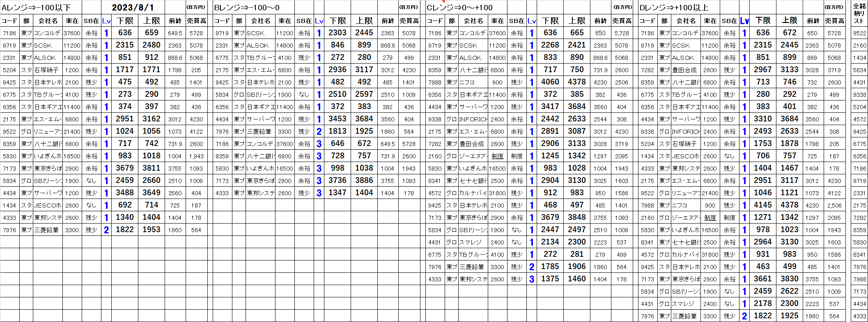Click the Cレンジ⇒0~+100 heading
868x322 pixels.
tap(459, 7)
